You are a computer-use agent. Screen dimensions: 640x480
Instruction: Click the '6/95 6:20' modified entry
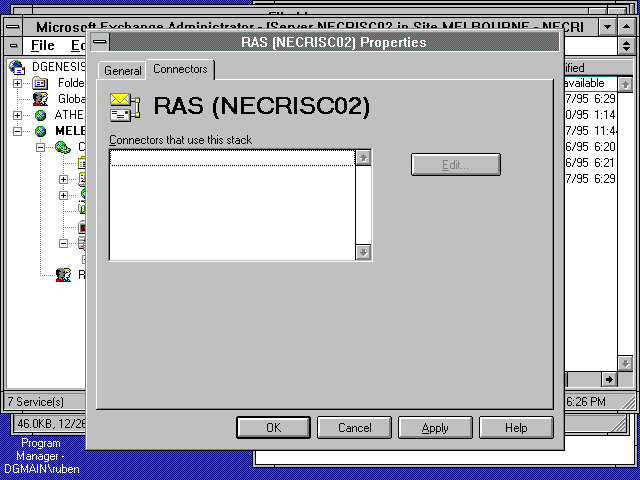590,147
